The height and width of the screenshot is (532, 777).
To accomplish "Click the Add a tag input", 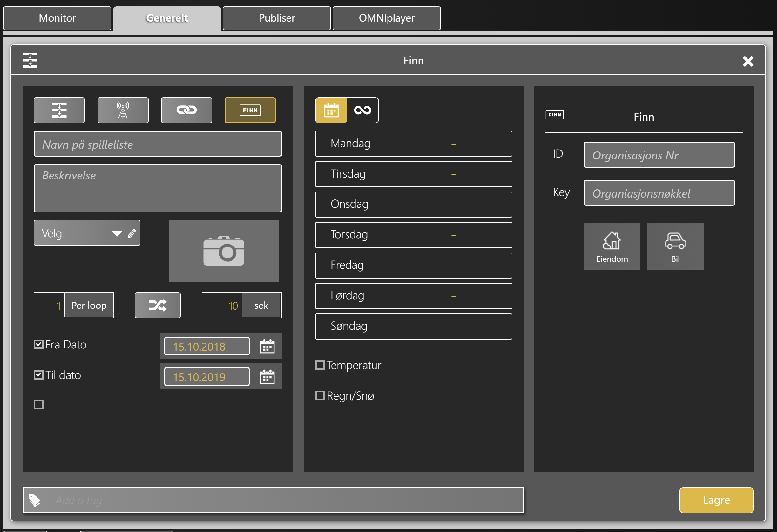I will coord(273,500).
